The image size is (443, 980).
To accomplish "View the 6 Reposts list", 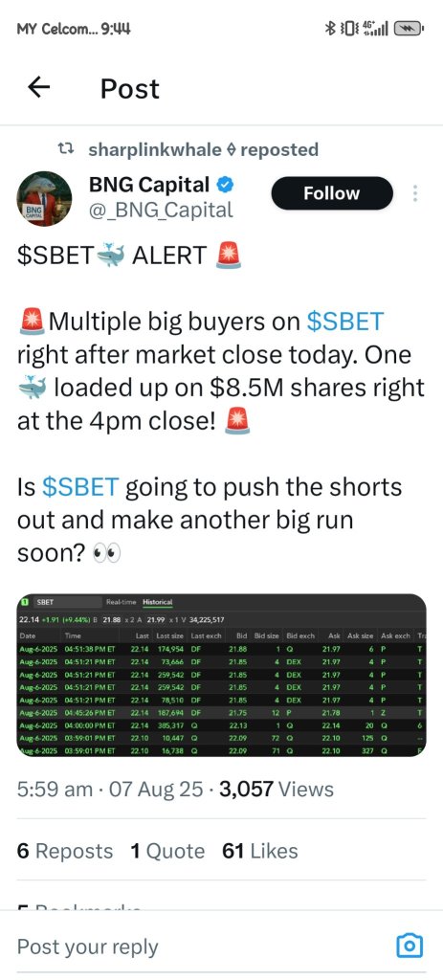I will [x=65, y=851].
